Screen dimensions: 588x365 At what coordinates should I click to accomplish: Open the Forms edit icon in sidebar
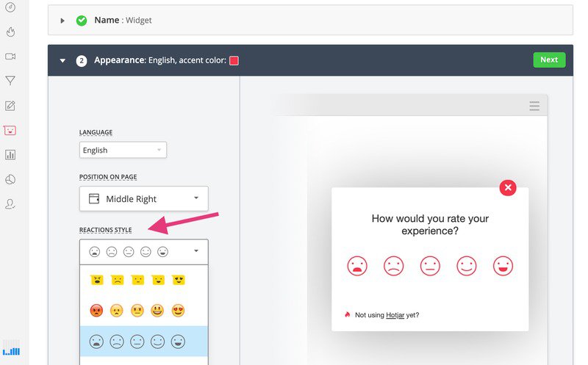click(x=10, y=106)
